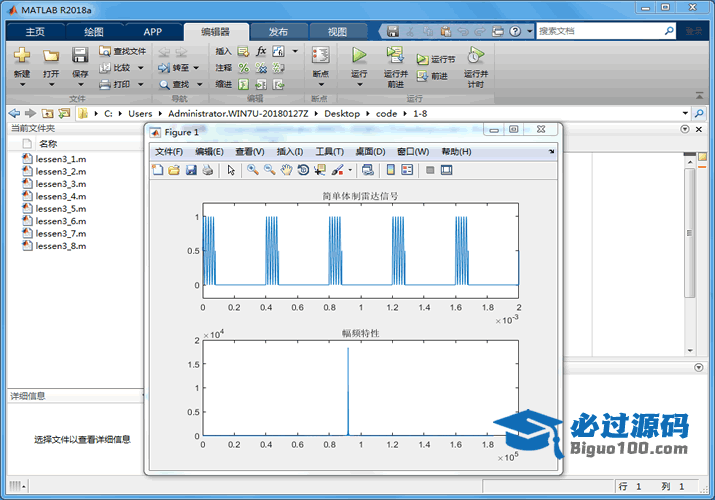Click Desktop in the address path
This screenshot has height=500, width=715.
click(x=342, y=114)
